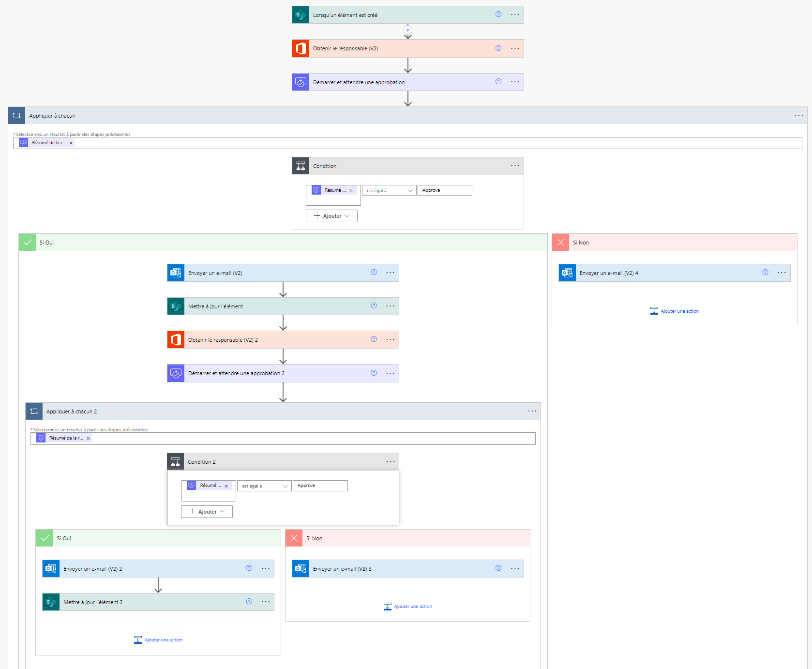Click "Ajouter une action" in the outer "Si Non"
The image size is (812, 669).
click(x=675, y=311)
